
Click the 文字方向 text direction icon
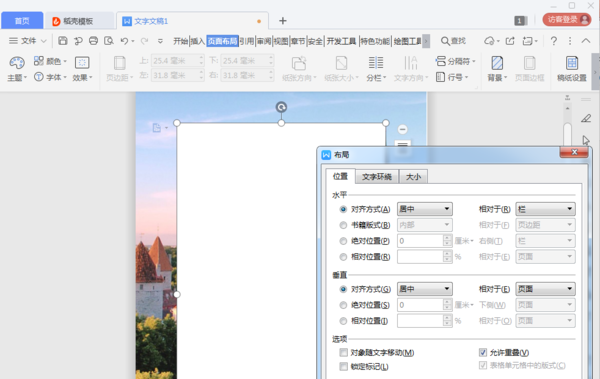coord(411,63)
